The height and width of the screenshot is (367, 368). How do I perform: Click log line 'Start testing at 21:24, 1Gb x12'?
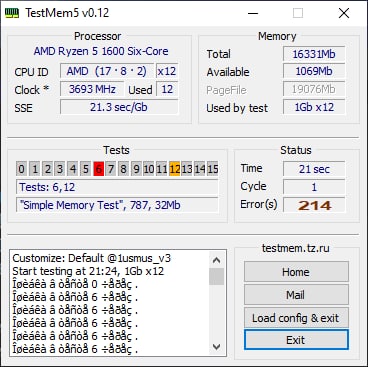(88, 271)
